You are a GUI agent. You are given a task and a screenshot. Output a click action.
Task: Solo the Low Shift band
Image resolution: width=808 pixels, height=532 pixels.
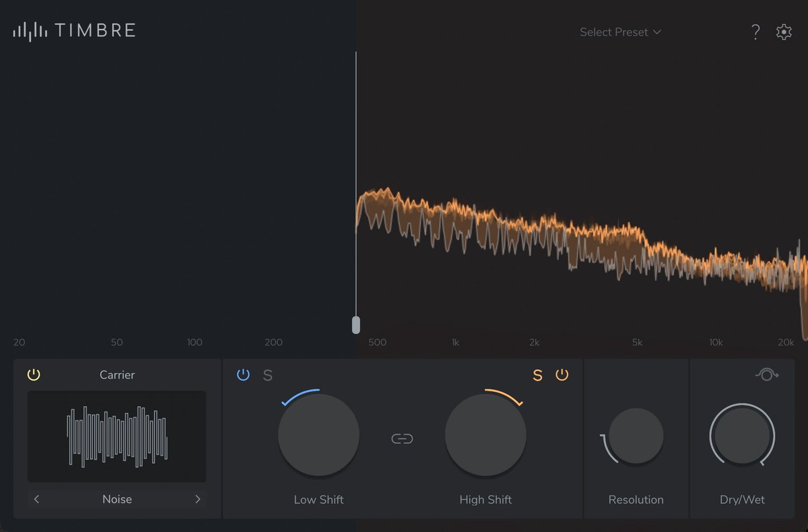click(267, 375)
